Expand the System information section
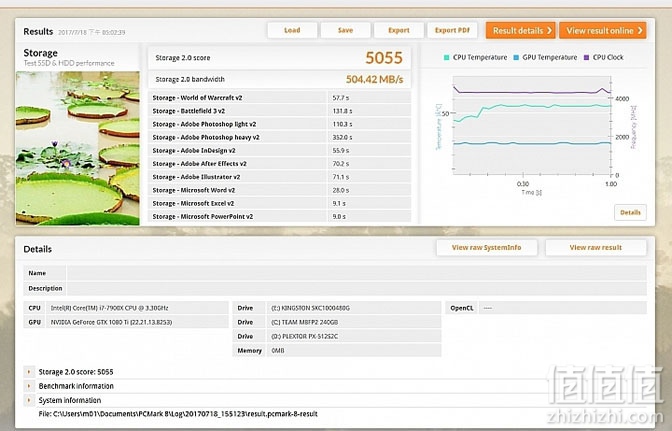Screen dimensions: 672x431 pos(29,400)
